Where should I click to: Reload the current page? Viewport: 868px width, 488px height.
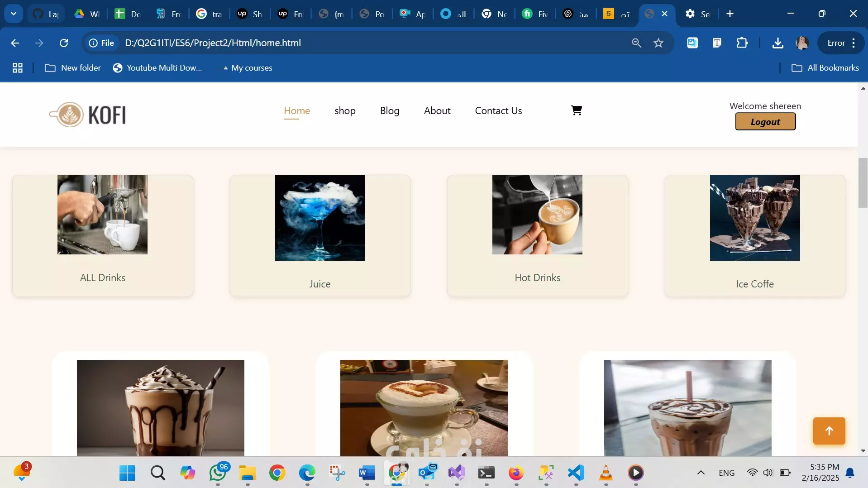click(x=64, y=43)
